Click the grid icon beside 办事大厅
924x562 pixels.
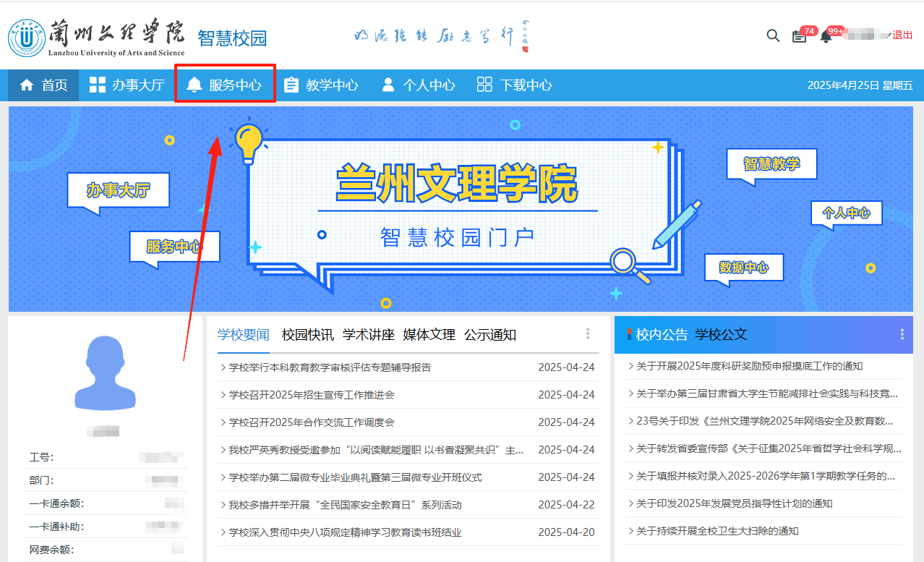coord(97,85)
